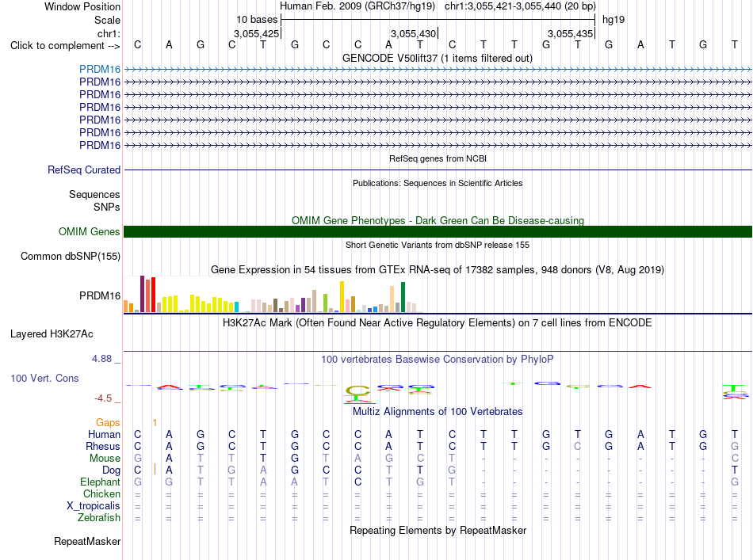Click the 'chr1:' base position label
Image resolution: width=753 pixels, height=560 pixels.
coord(109,33)
